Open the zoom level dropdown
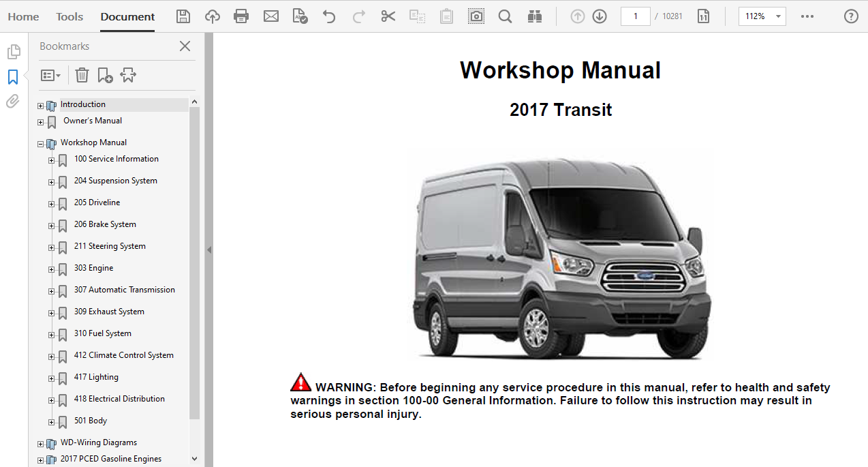 coord(777,16)
